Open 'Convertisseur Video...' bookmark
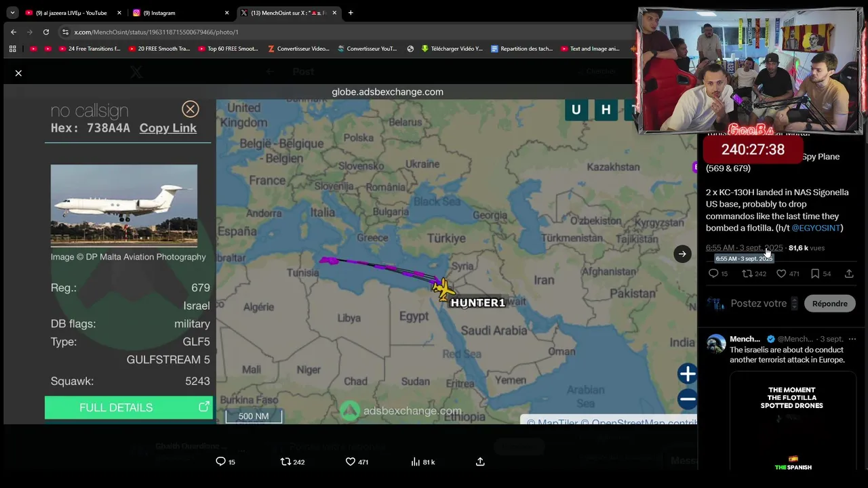 [298, 49]
